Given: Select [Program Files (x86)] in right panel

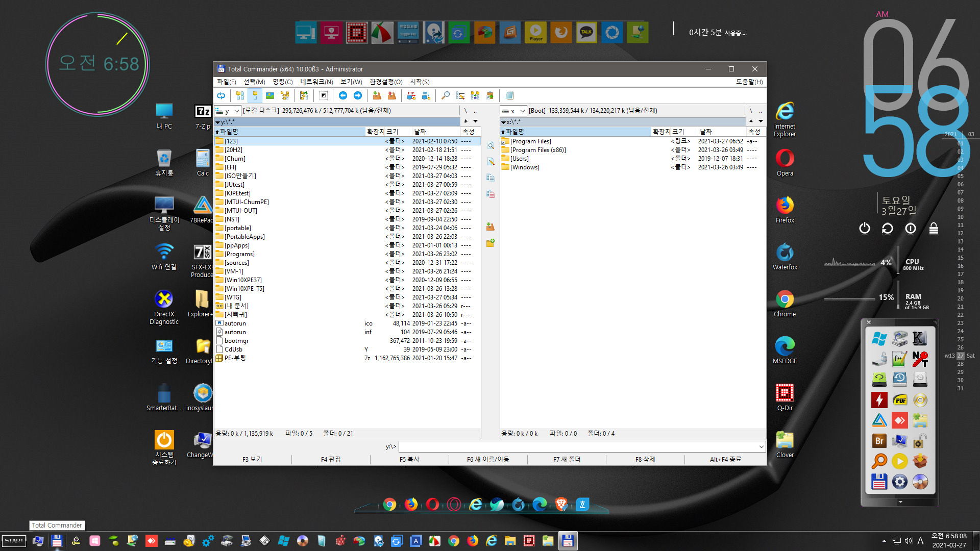Looking at the screenshot, I should [x=632, y=150].
